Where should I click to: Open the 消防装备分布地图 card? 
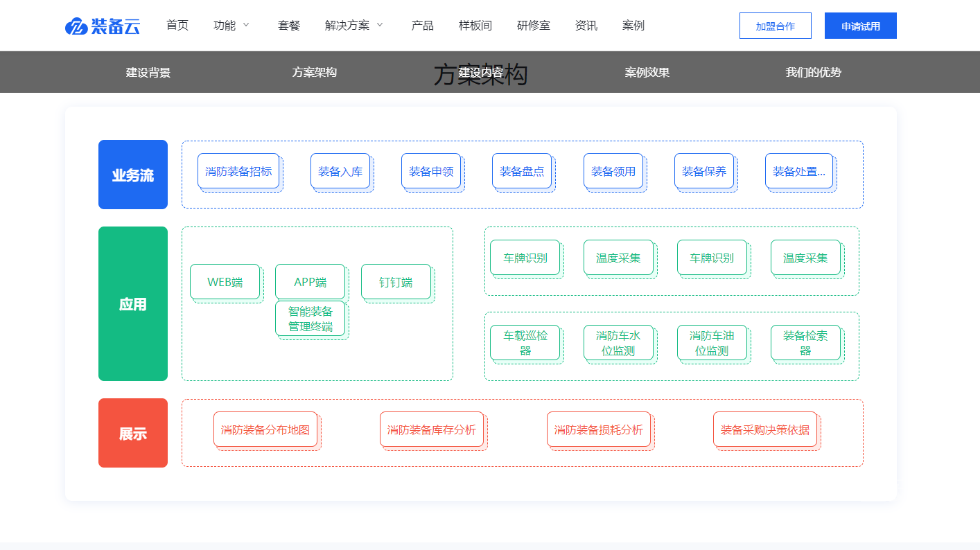(x=265, y=429)
